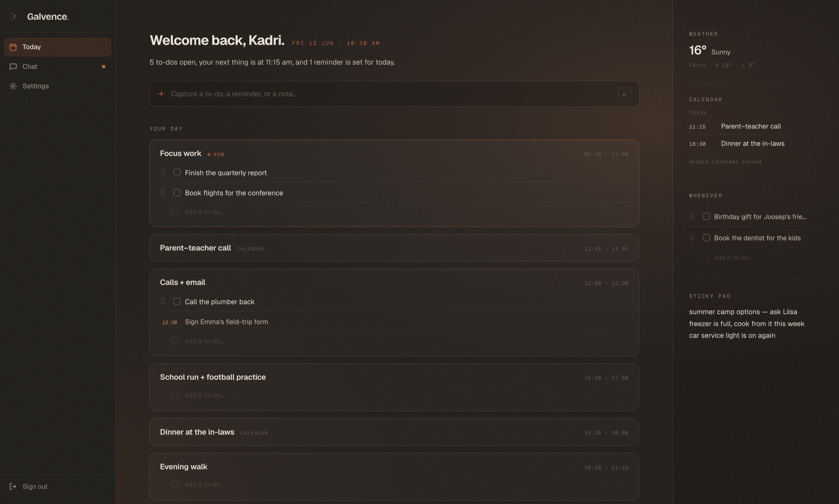The image size is (839, 504).
Task: Add a to-do under Calls + email
Action: point(204,341)
